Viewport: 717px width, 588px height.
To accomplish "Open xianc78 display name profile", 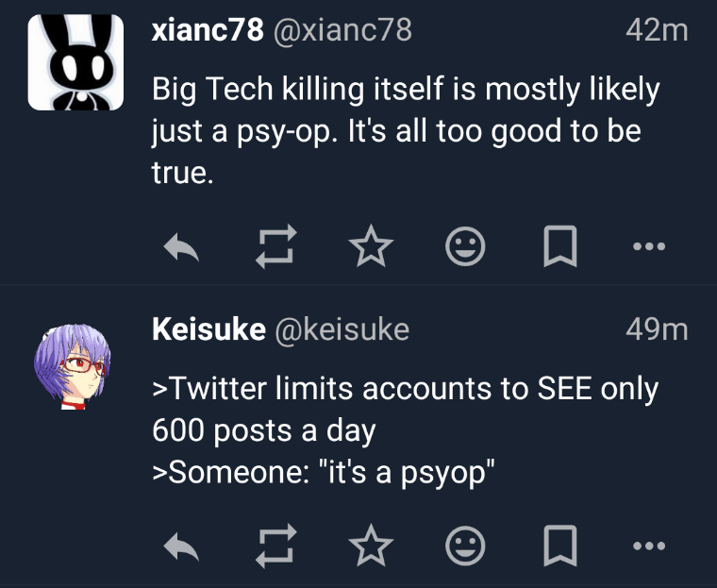I will [x=208, y=30].
